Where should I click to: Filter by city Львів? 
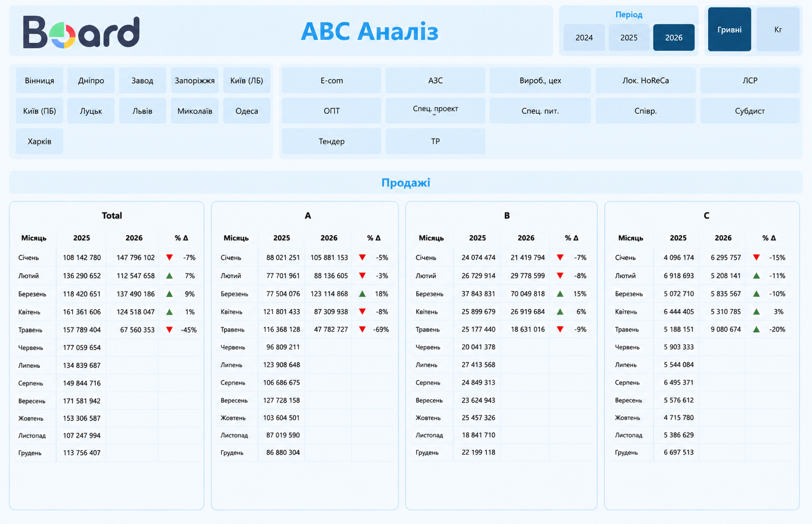pos(143,111)
